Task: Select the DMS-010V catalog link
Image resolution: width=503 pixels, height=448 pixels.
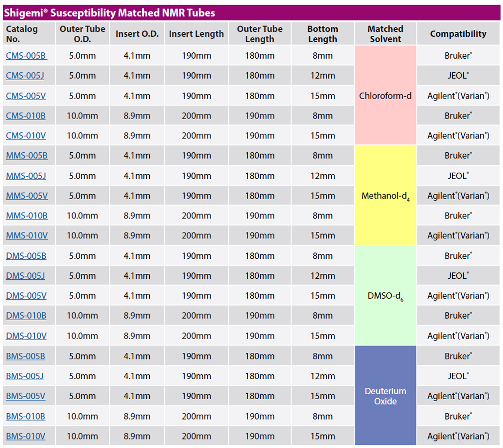Action: click(26, 336)
